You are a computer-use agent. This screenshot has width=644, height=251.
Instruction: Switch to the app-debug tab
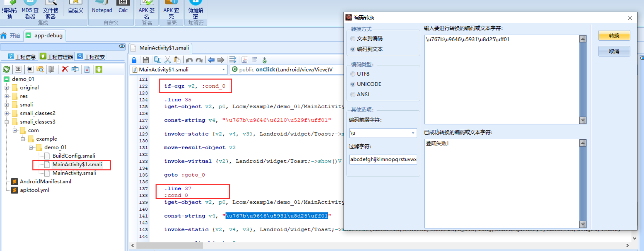(44, 36)
